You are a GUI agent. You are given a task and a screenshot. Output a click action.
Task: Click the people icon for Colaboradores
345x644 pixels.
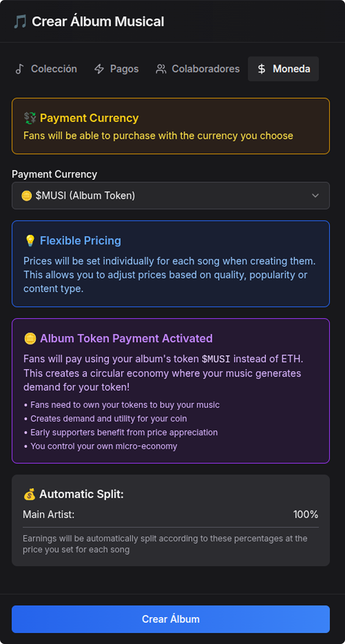tap(161, 69)
